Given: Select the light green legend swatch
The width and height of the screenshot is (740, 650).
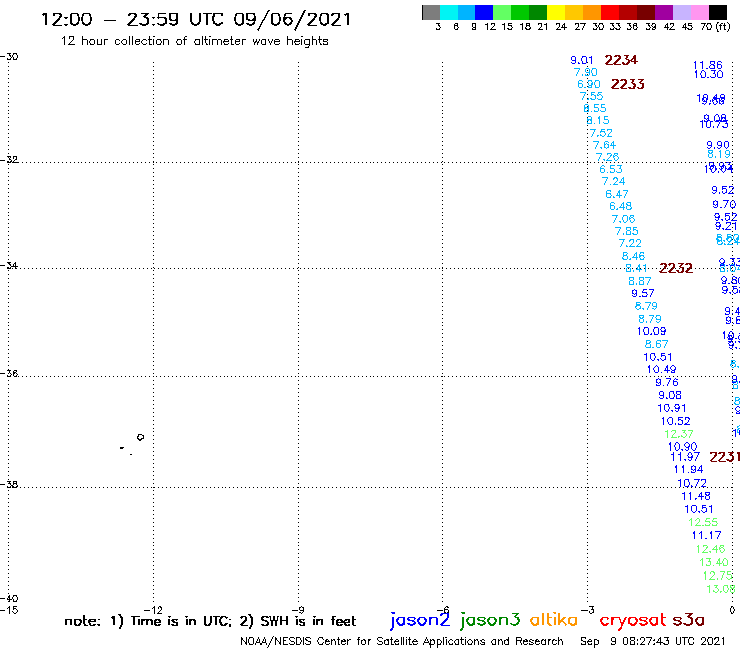Looking at the screenshot, I should pyautogui.click(x=502, y=12).
